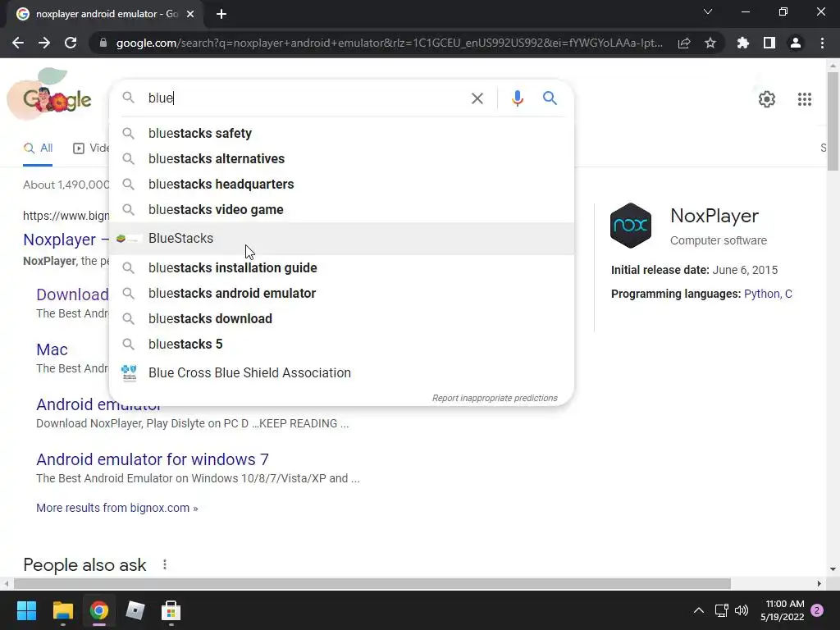840x630 pixels.
Task: Open the Google apps grid
Action: pyautogui.click(x=804, y=99)
